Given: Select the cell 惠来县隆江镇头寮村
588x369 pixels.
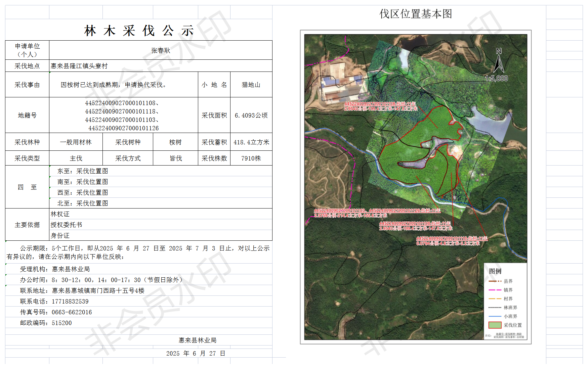Looking at the screenshot, I should point(161,66).
